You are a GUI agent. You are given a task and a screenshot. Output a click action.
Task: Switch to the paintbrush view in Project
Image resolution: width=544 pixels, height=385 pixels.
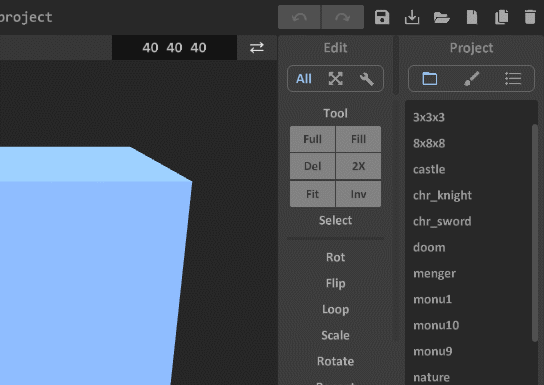[x=471, y=79]
